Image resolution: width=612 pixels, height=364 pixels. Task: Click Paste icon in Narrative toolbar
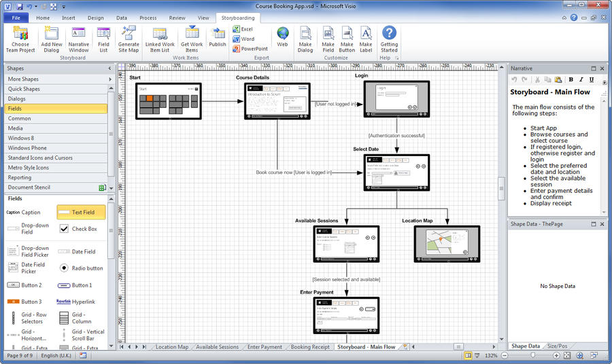pyautogui.click(x=558, y=79)
